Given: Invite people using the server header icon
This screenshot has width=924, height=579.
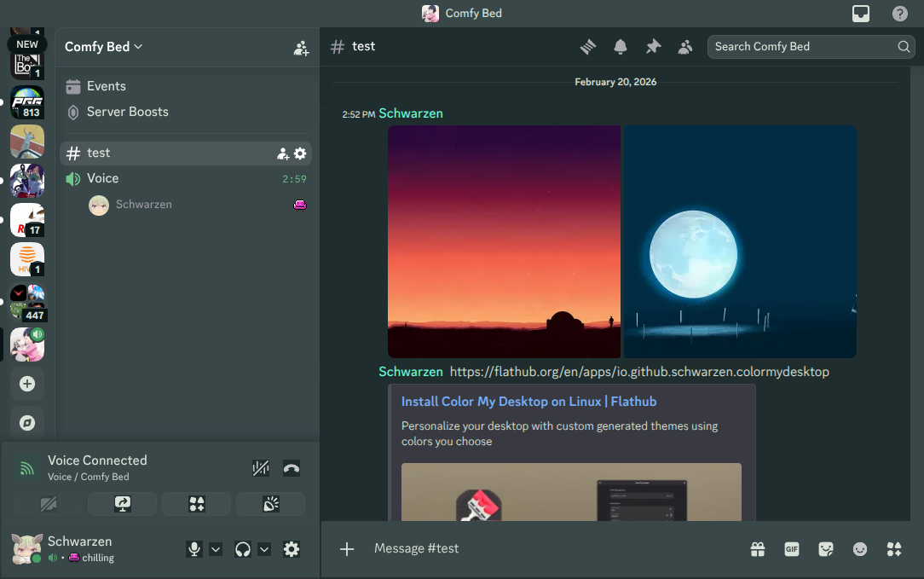Looking at the screenshot, I should tap(301, 48).
